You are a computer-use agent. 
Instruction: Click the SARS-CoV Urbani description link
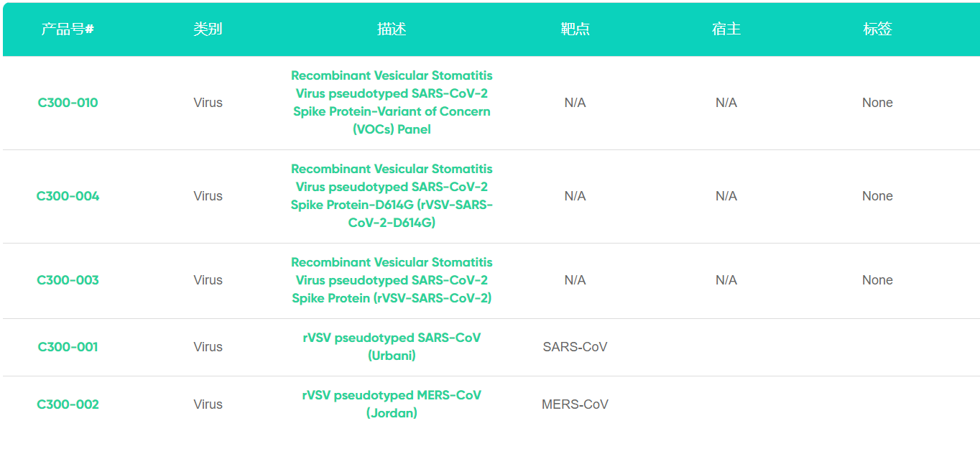coord(392,346)
